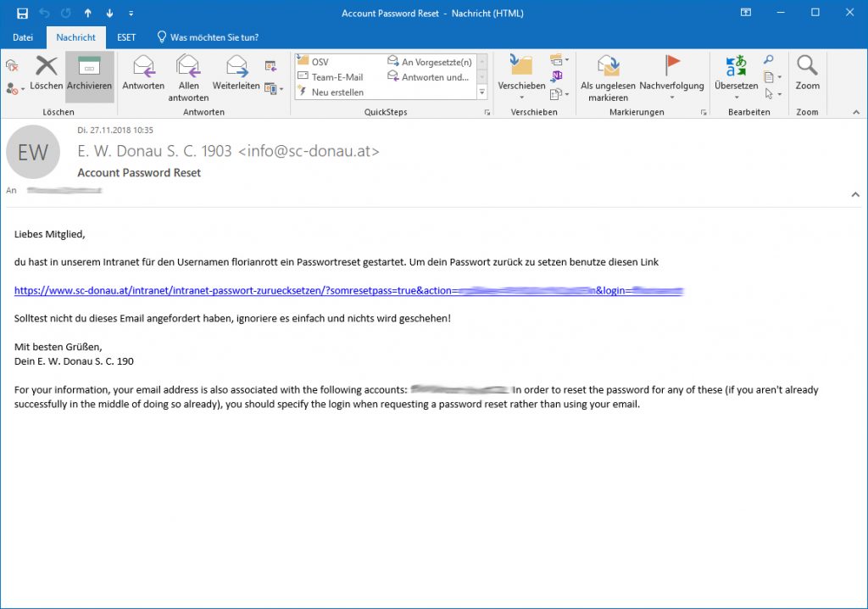Screen dimensions: 868x609
Task: Click the redacted recipient after 'An'
Action: point(64,191)
